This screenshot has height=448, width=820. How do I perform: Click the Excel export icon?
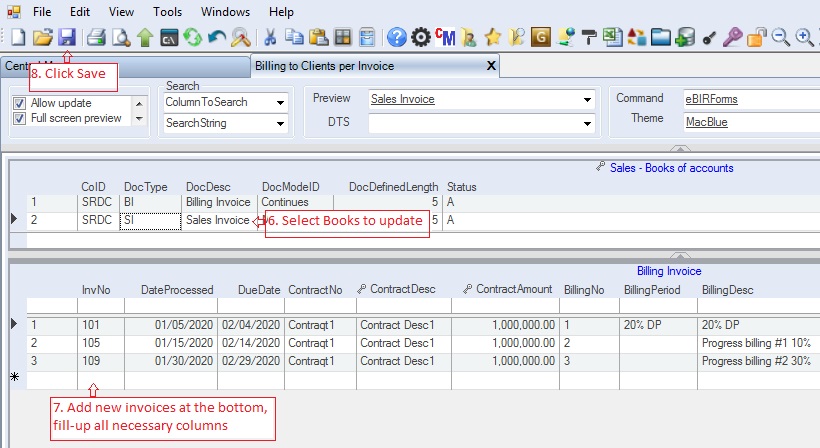coord(612,38)
